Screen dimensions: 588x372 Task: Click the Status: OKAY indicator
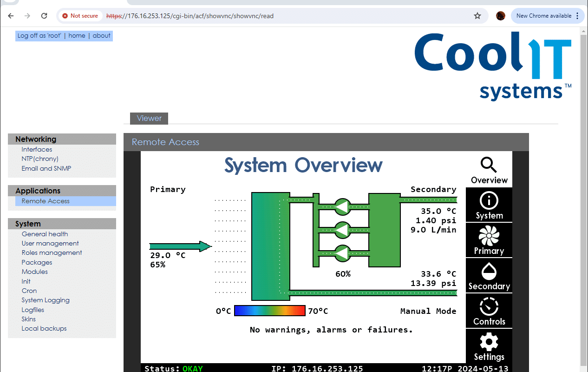(x=174, y=368)
